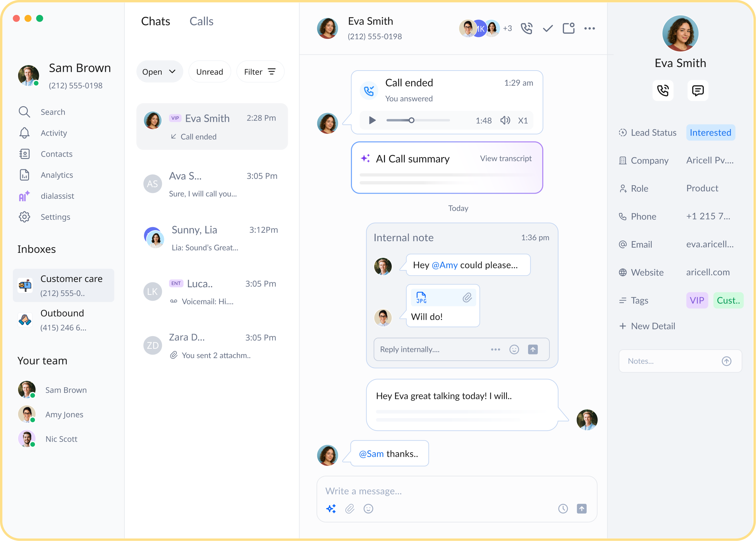Expand the Open status dropdown
Viewport: 756px width, 541px height.
pyautogui.click(x=159, y=72)
